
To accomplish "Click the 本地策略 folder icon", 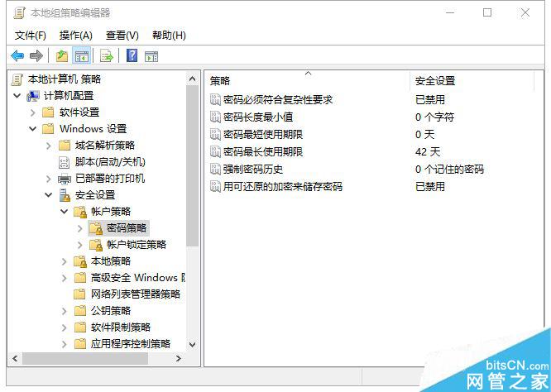I will click(80, 261).
